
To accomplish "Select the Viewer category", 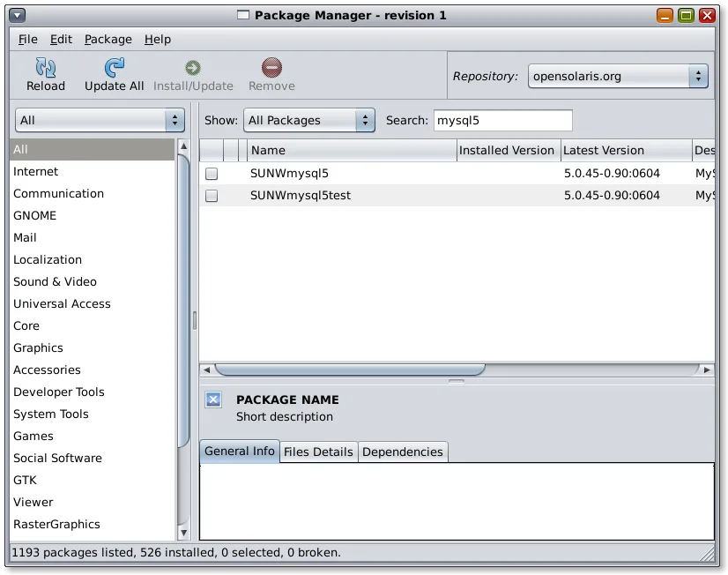I will click(92, 503).
